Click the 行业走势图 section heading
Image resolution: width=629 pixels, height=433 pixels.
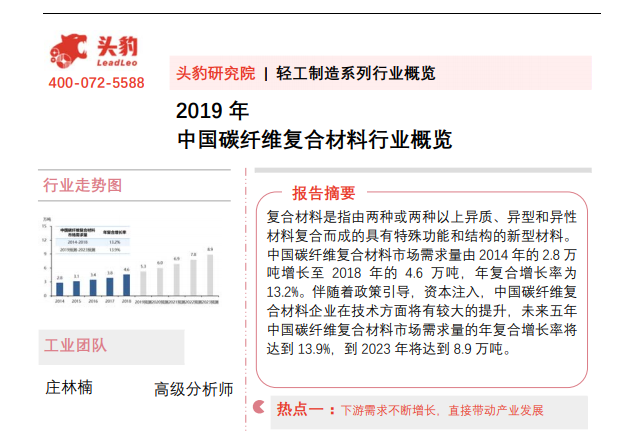[x=83, y=186]
